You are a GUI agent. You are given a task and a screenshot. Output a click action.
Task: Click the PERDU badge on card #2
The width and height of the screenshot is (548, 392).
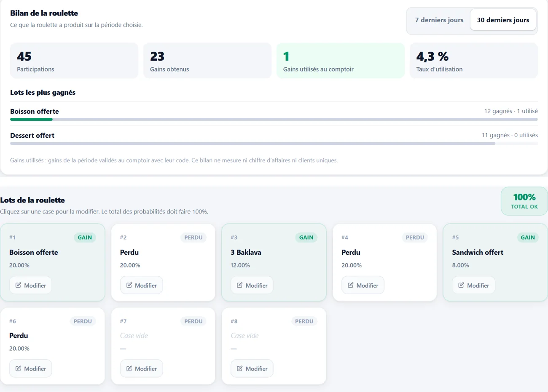[x=193, y=237]
